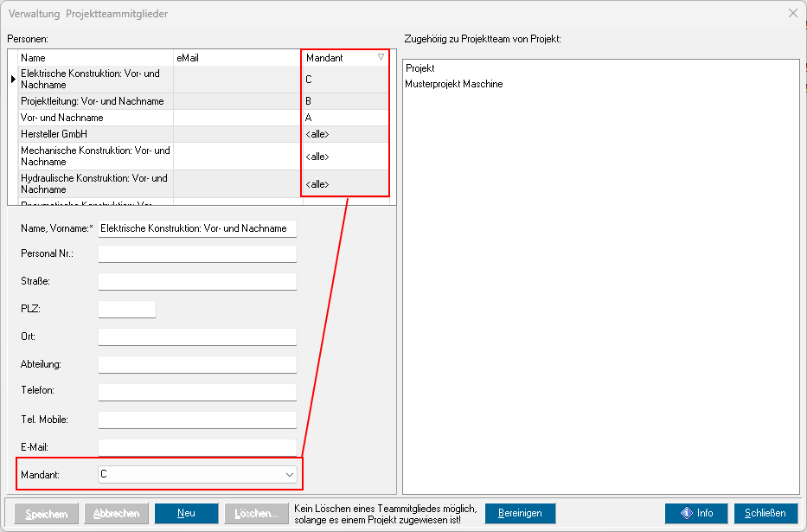The height and width of the screenshot is (532, 807).
Task: Click the Speichern button
Action: pyautogui.click(x=47, y=513)
